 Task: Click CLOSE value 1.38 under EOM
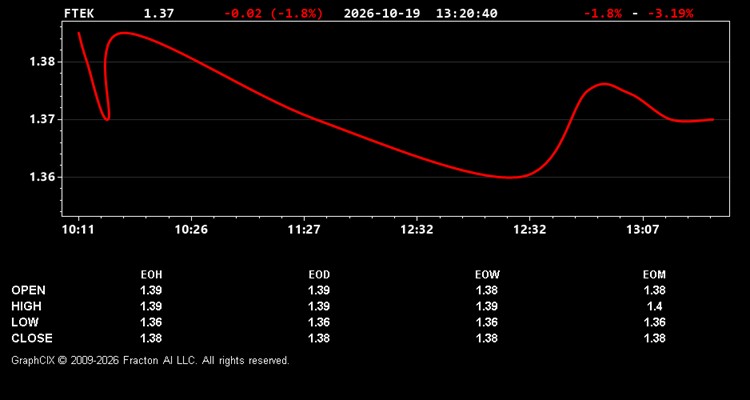pyautogui.click(x=654, y=338)
